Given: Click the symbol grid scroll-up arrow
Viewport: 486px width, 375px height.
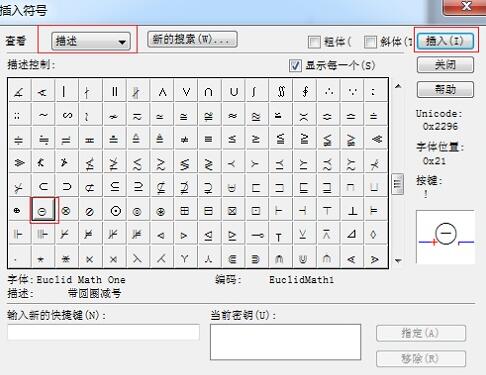Looking at the screenshot, I should coord(398,86).
